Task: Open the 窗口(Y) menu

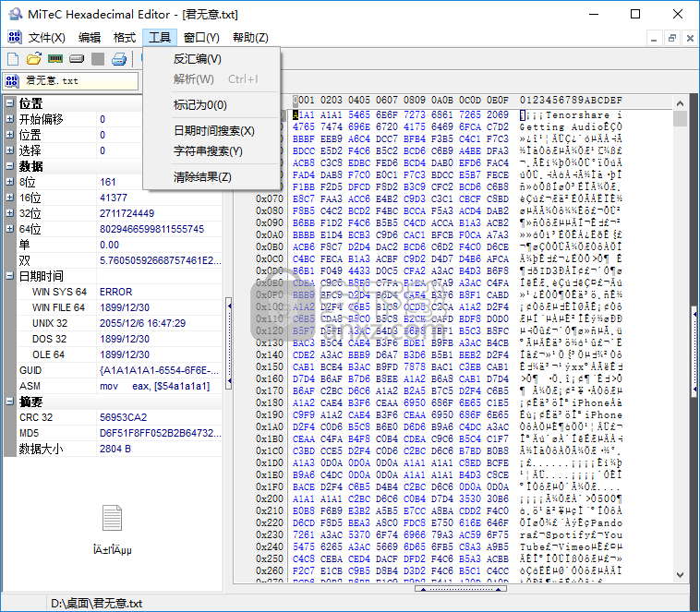Action: [201, 38]
